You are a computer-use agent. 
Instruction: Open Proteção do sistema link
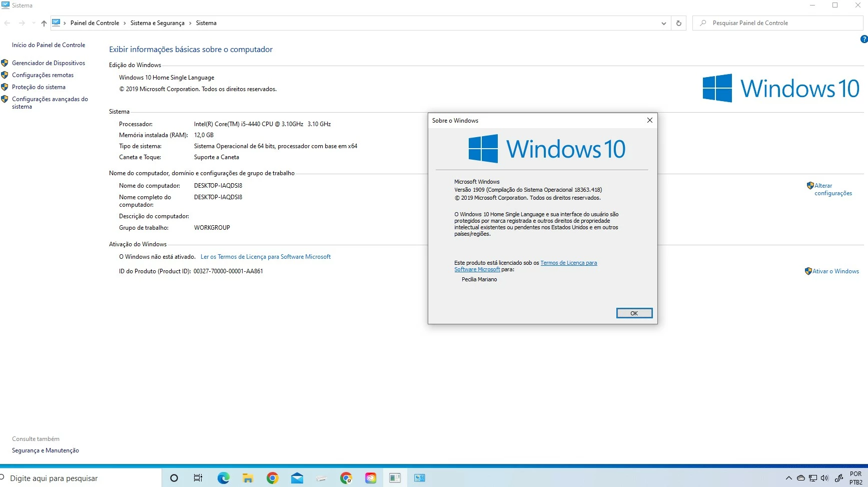tap(39, 87)
